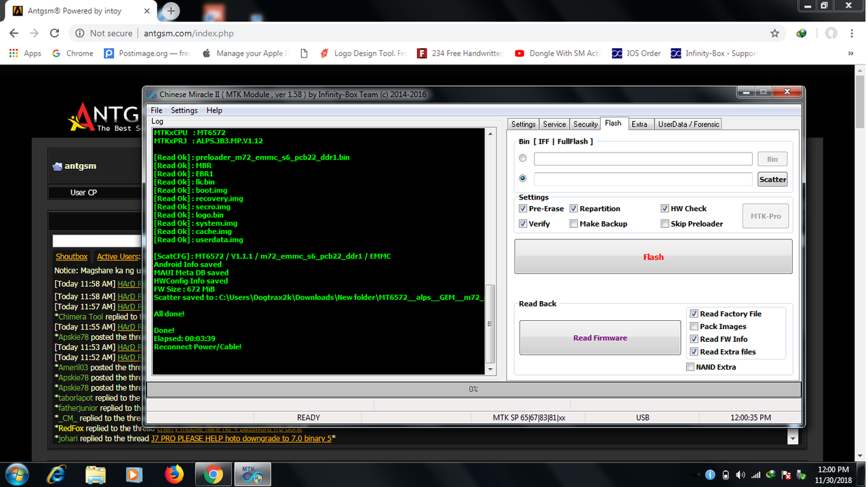Screen dimensions: 868x487
Task: Bookmark this page with the star icon
Action: click(x=775, y=33)
